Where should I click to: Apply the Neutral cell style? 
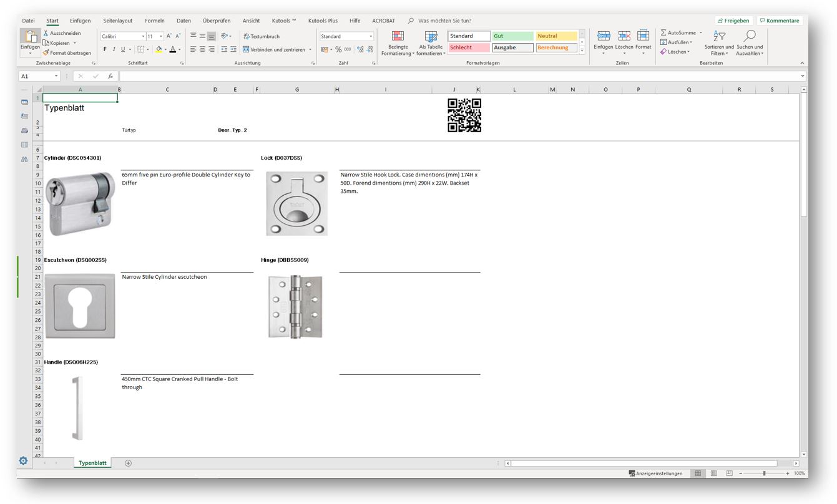556,36
